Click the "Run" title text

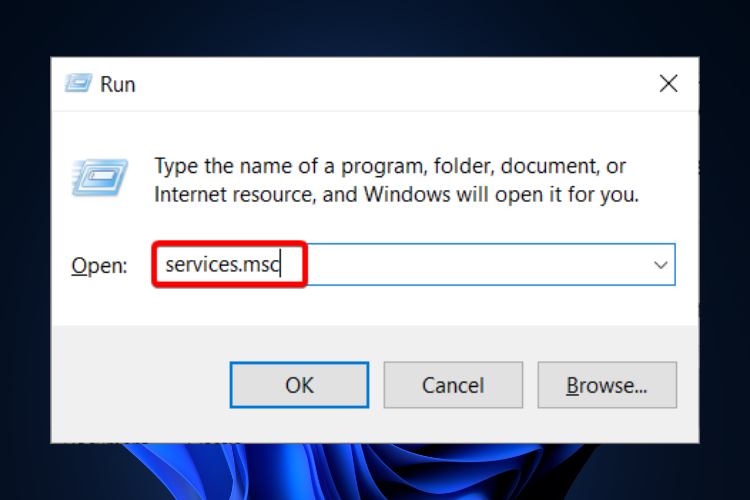pyautogui.click(x=117, y=84)
